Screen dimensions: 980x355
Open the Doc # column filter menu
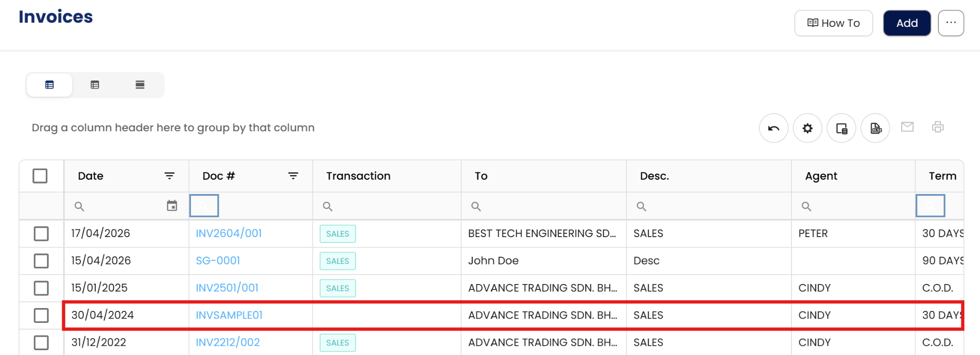[x=293, y=176]
